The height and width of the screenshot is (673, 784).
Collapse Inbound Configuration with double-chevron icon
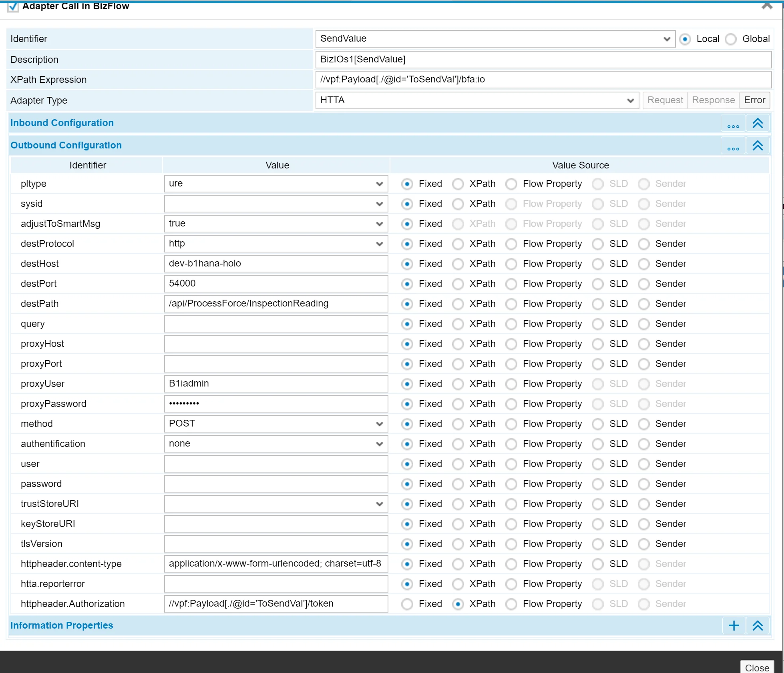[x=757, y=123]
